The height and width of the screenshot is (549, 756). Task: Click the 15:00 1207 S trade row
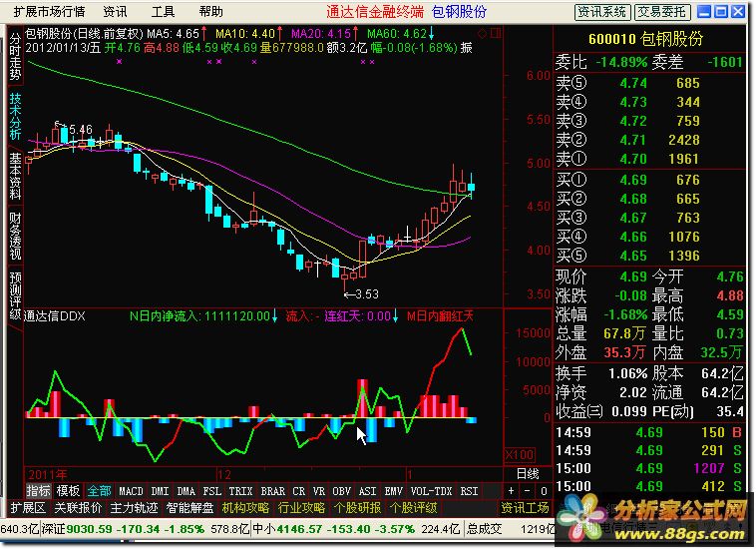(649, 468)
